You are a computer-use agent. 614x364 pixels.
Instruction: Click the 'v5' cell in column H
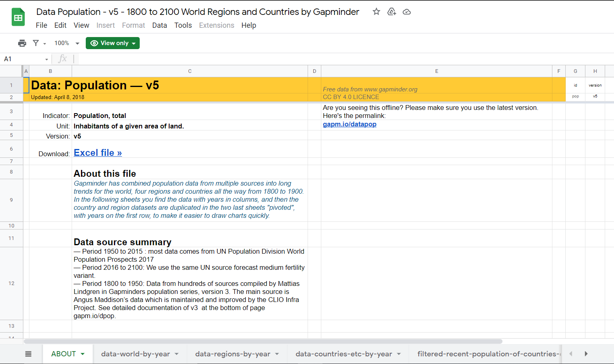595,97
